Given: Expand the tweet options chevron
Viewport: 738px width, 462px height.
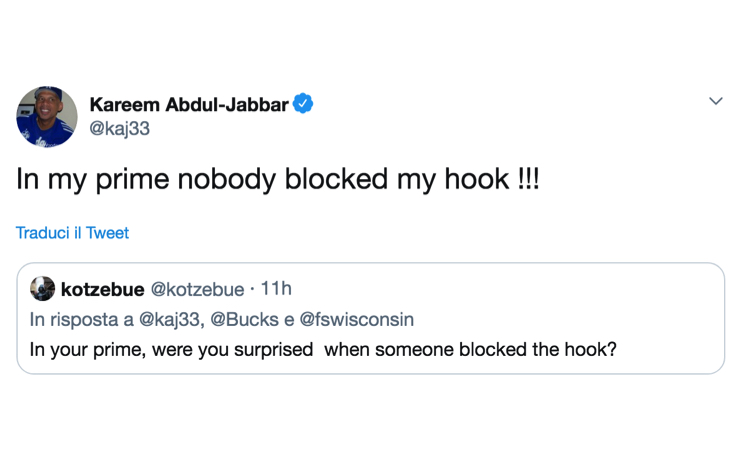Looking at the screenshot, I should tap(715, 101).
